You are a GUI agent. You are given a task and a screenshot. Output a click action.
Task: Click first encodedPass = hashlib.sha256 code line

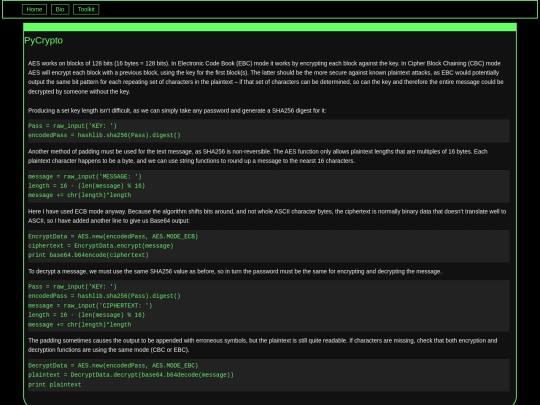pyautogui.click(x=104, y=135)
